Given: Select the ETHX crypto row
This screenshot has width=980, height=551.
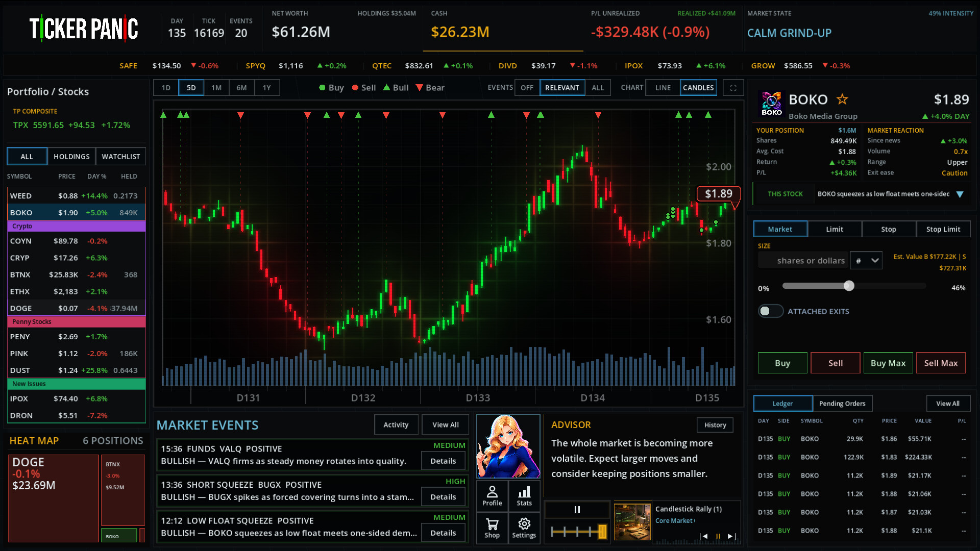Looking at the screenshot, I should point(77,292).
